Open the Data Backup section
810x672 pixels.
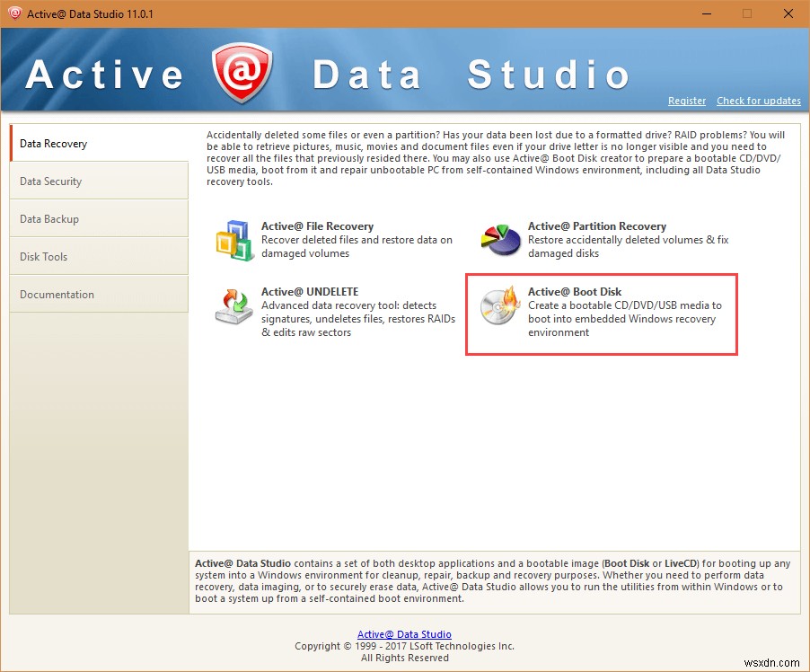(x=48, y=218)
